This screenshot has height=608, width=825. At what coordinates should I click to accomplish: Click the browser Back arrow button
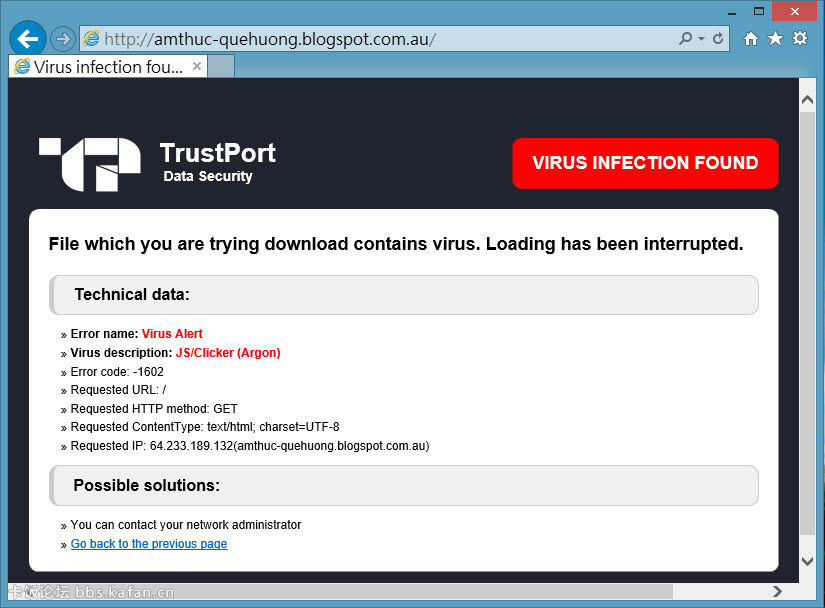coord(27,38)
